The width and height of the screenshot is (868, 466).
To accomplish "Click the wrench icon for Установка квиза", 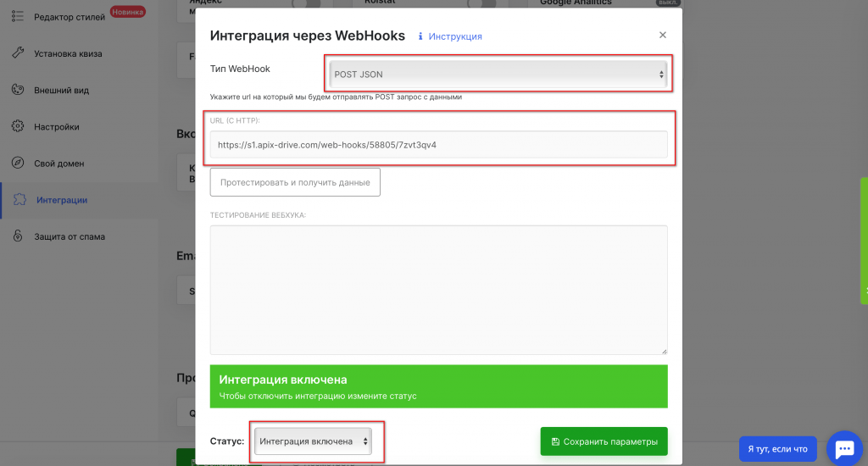I will click(18, 53).
